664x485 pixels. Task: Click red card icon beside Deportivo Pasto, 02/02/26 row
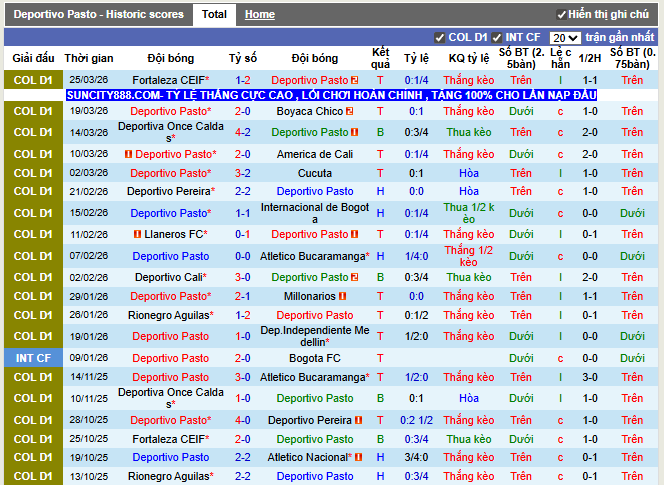pyautogui.click(x=354, y=277)
